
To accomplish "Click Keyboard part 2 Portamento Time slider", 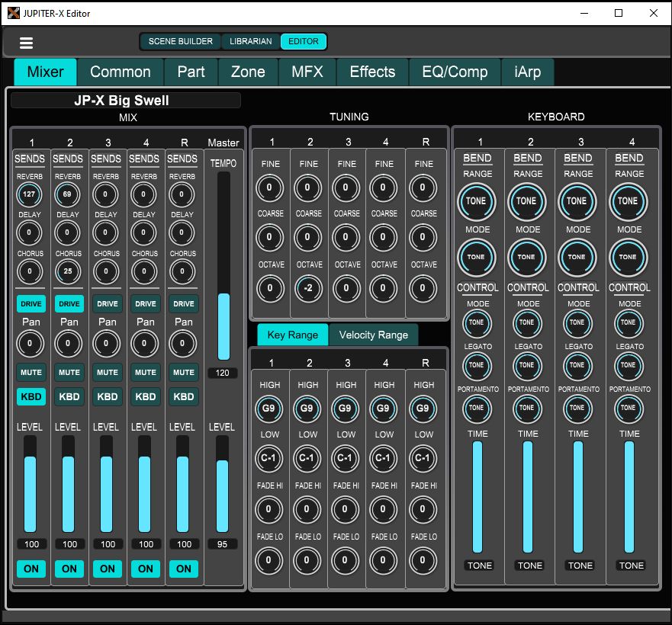I will click(528, 497).
